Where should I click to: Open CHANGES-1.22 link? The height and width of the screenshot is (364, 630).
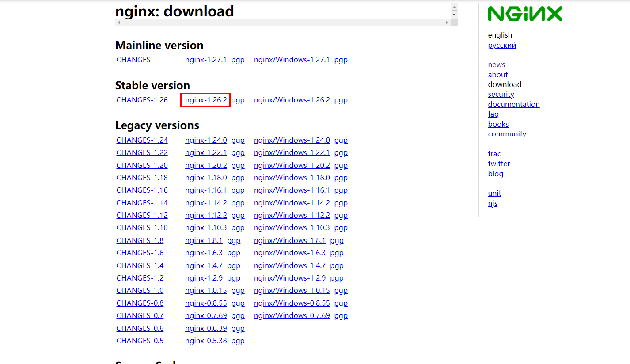pos(142,152)
